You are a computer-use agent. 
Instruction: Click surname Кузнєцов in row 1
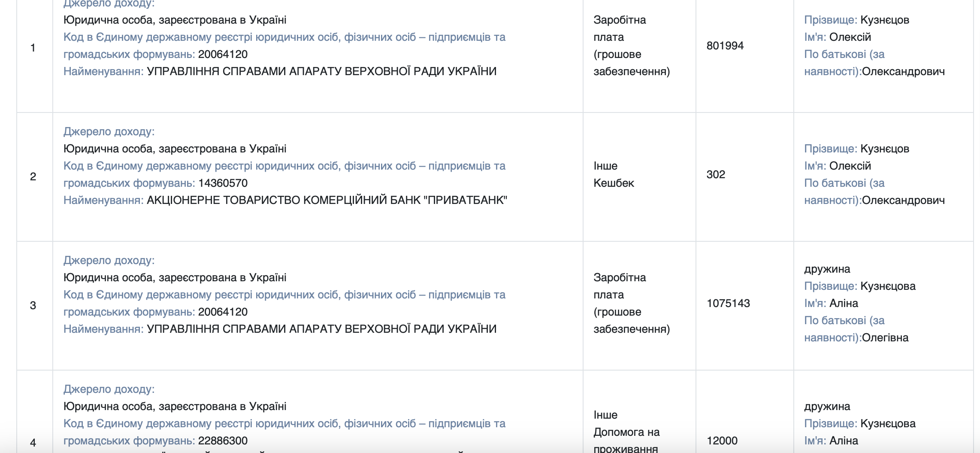coord(885,20)
